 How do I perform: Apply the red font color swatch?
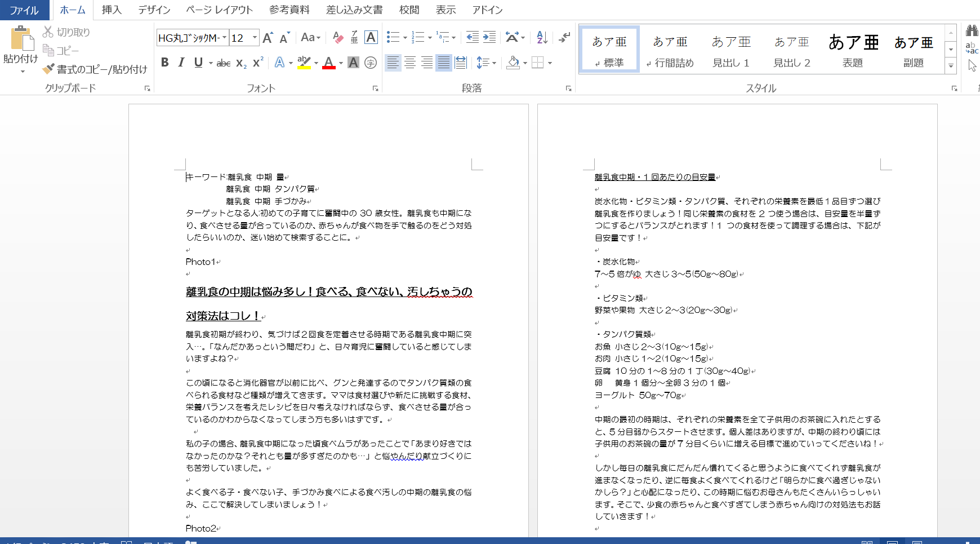[x=329, y=63]
